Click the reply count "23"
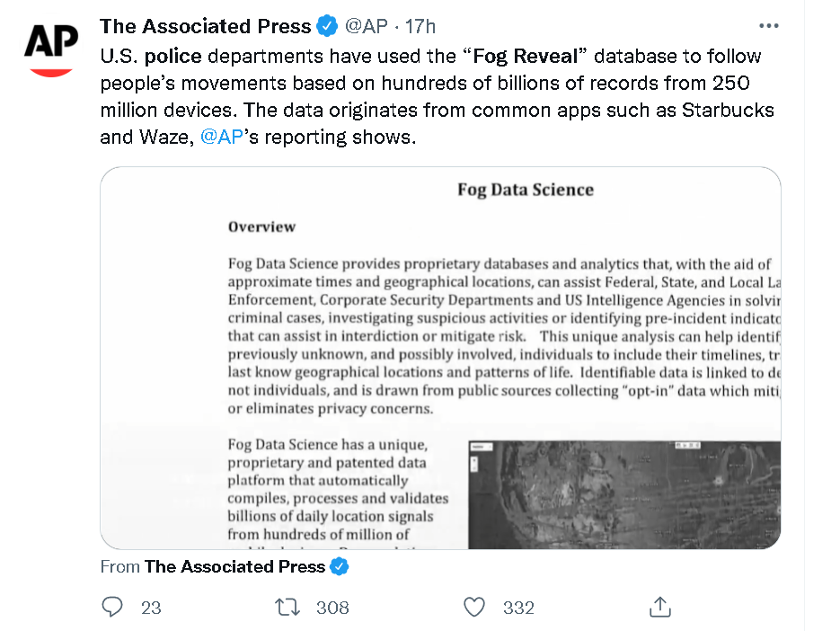This screenshot has width=840, height=631. 151,608
